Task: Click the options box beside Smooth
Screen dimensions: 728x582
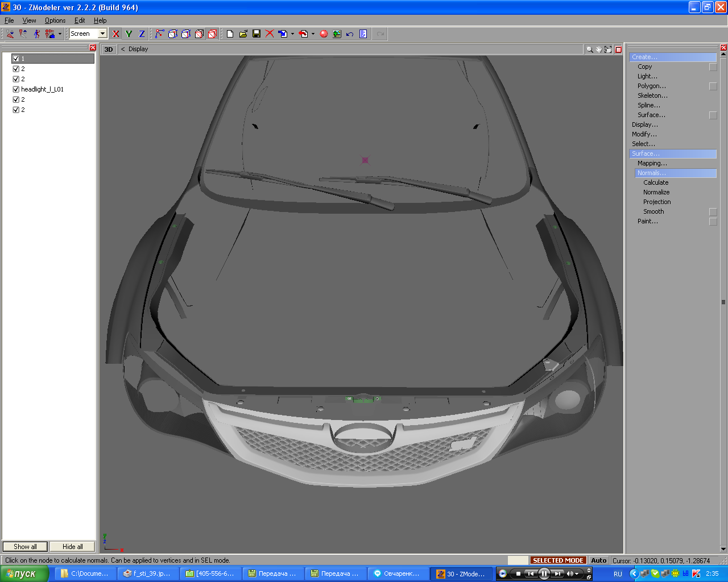Action: 713,212
